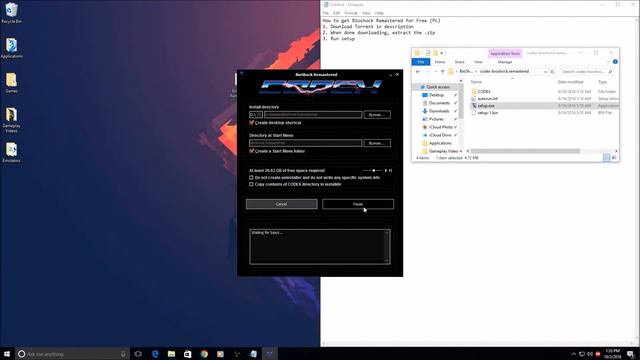Click the volume icon in system tray

coord(590,354)
